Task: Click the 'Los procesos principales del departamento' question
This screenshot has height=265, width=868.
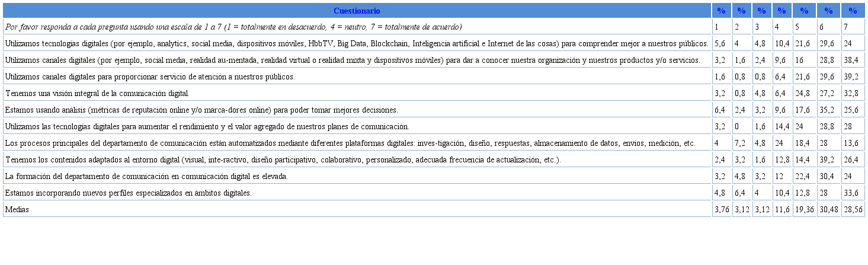Action: 350,143
